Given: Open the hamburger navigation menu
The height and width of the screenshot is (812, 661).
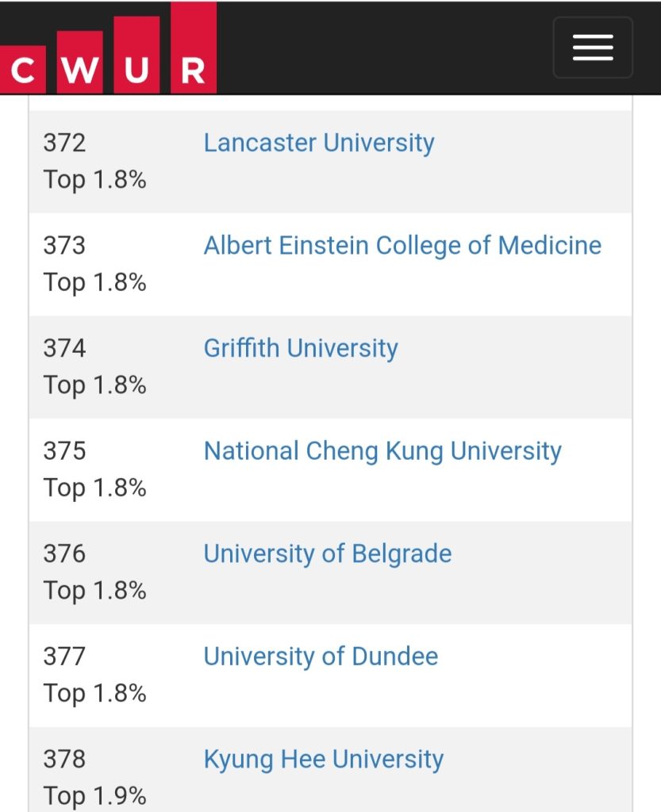Looking at the screenshot, I should pyautogui.click(x=593, y=47).
